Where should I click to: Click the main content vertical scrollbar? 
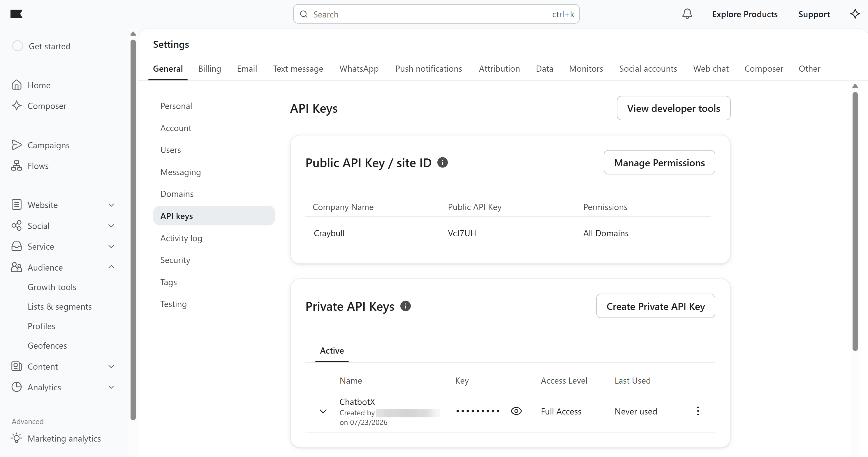point(855,222)
